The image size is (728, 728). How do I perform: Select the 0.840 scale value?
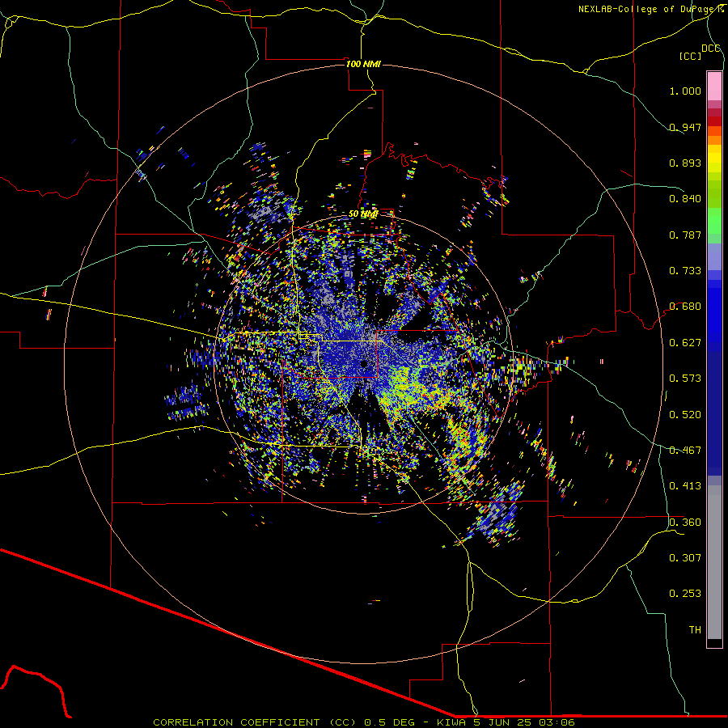point(685,199)
